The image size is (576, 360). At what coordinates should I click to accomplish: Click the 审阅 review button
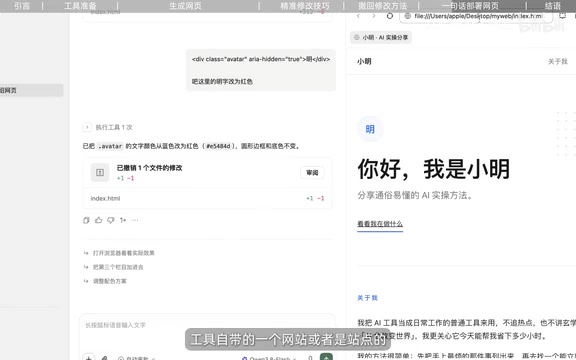tap(312, 173)
